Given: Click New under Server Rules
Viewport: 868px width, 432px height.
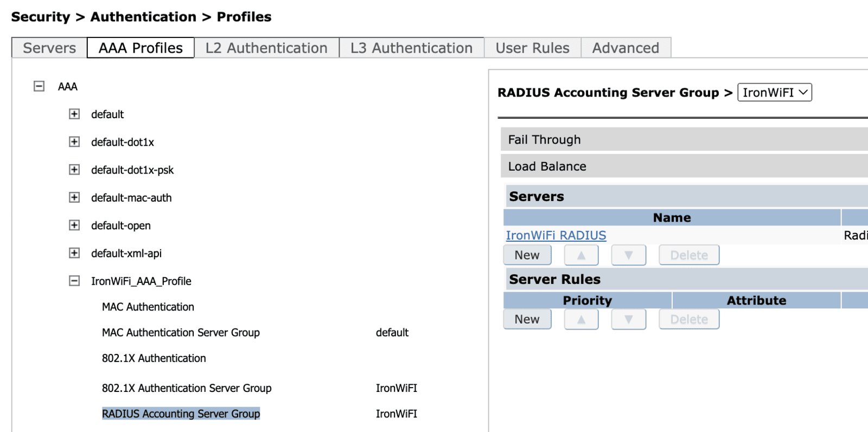Looking at the screenshot, I should click(x=527, y=319).
